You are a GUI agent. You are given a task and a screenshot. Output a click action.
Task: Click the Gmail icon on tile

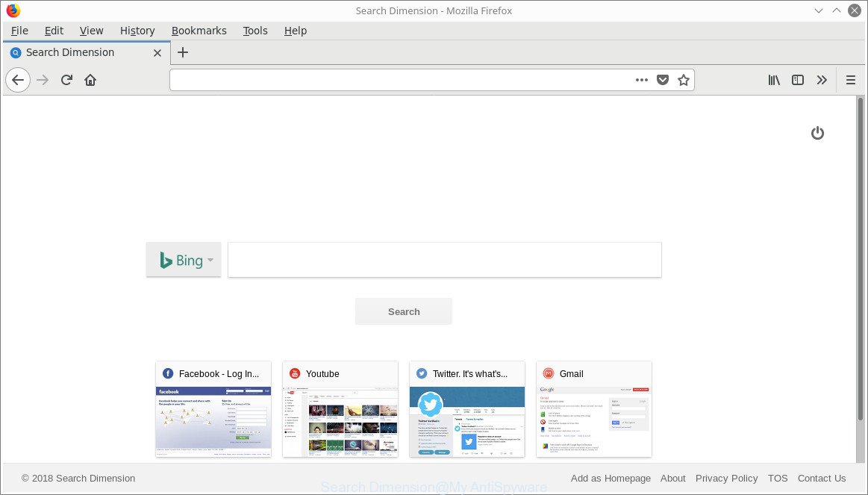click(549, 374)
